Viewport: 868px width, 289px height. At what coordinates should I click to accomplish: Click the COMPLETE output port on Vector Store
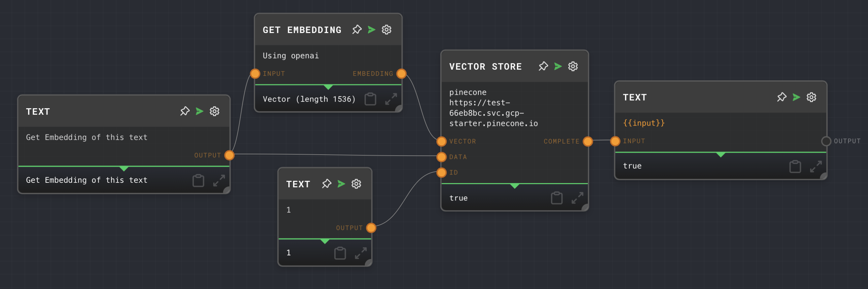tap(588, 141)
